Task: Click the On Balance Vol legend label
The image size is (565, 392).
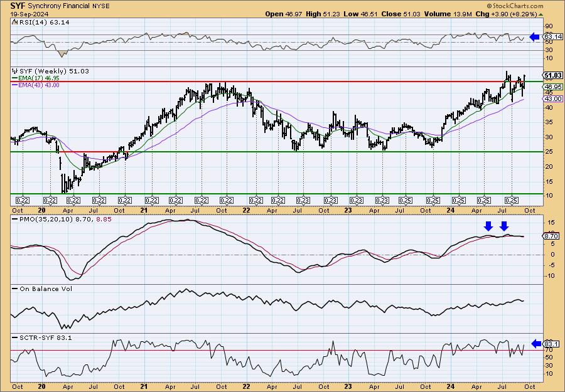Action: [42, 289]
